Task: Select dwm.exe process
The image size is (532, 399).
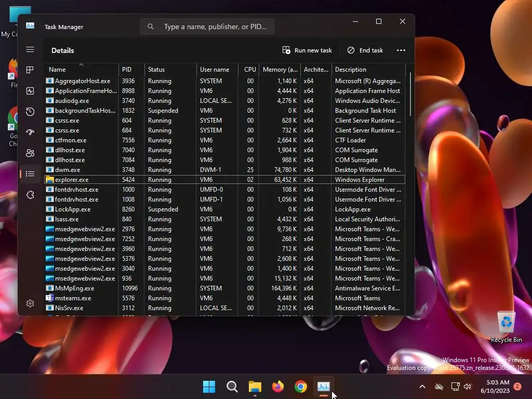Action: 224,169
